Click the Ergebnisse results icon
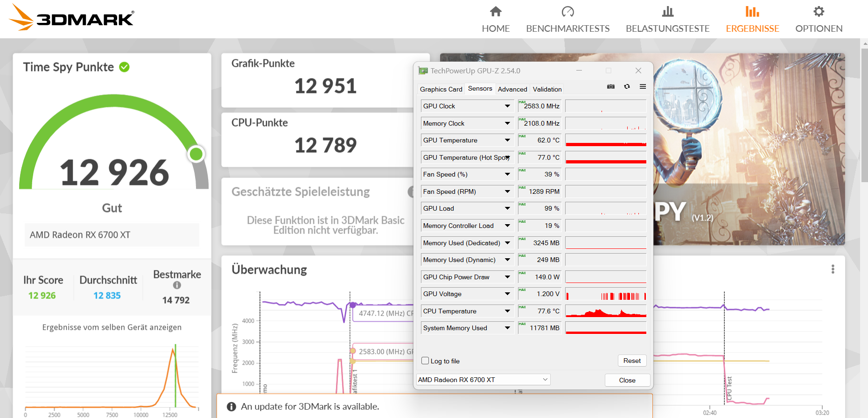868x418 pixels. tap(752, 11)
